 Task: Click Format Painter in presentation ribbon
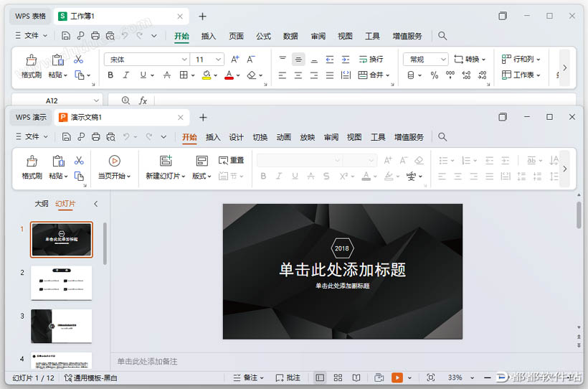[x=32, y=167]
